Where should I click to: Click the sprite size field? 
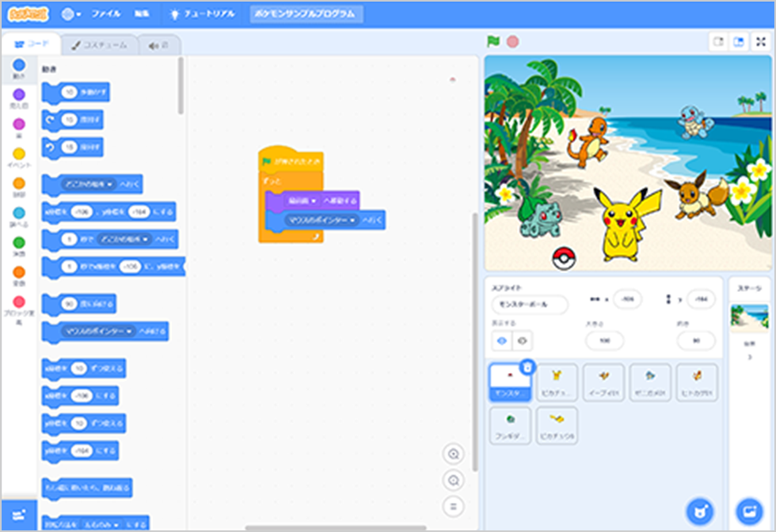tap(604, 340)
